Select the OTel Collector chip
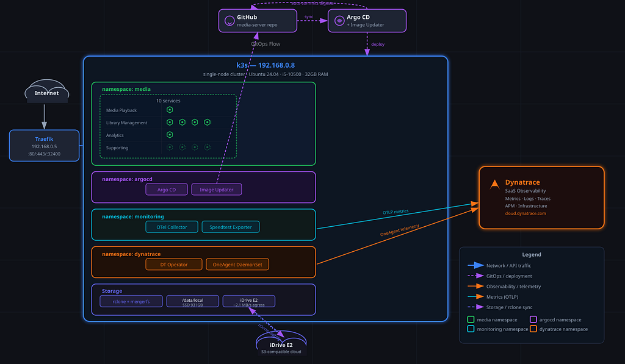The image size is (625, 364). (x=172, y=227)
